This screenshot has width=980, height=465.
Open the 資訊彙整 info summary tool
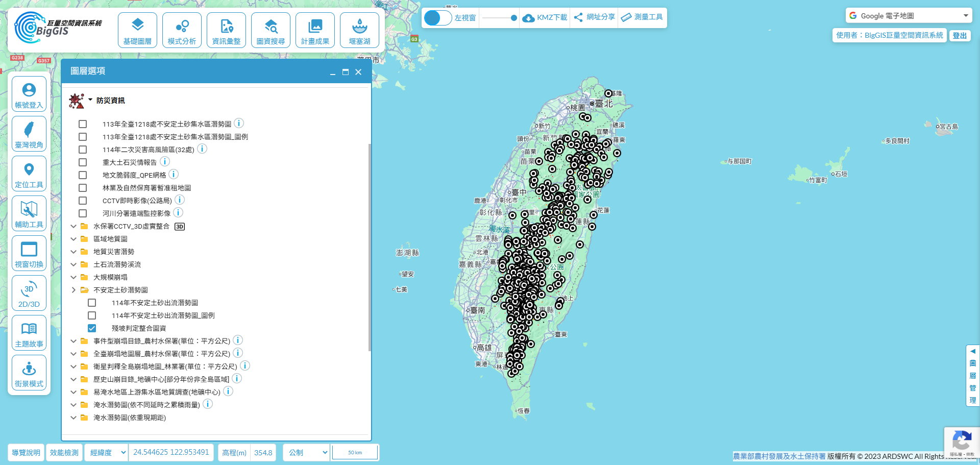point(226,30)
